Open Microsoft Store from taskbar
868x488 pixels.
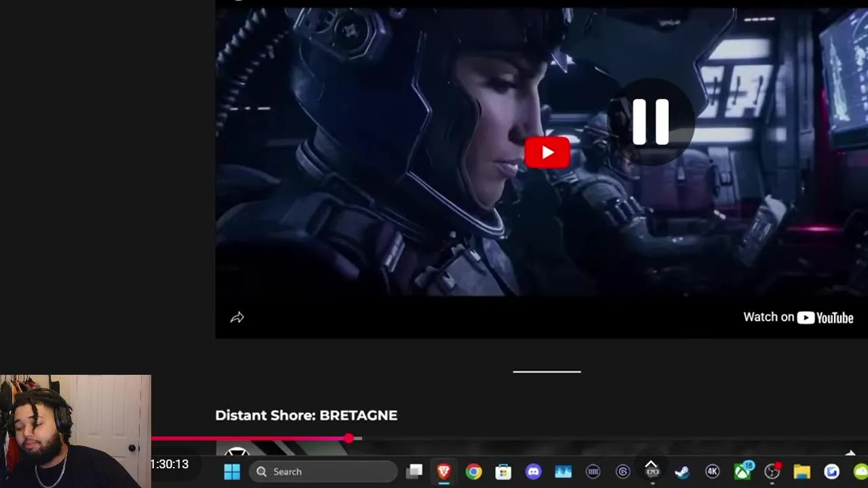[503, 472]
